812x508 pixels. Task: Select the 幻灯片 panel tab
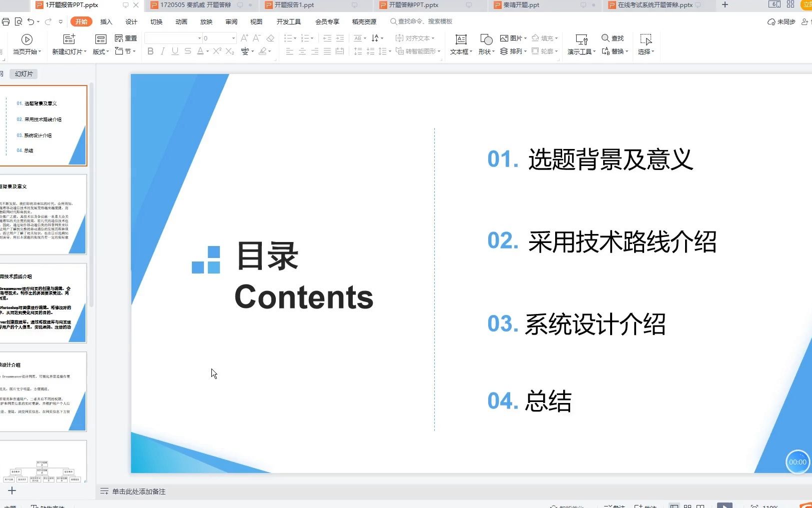(x=23, y=74)
